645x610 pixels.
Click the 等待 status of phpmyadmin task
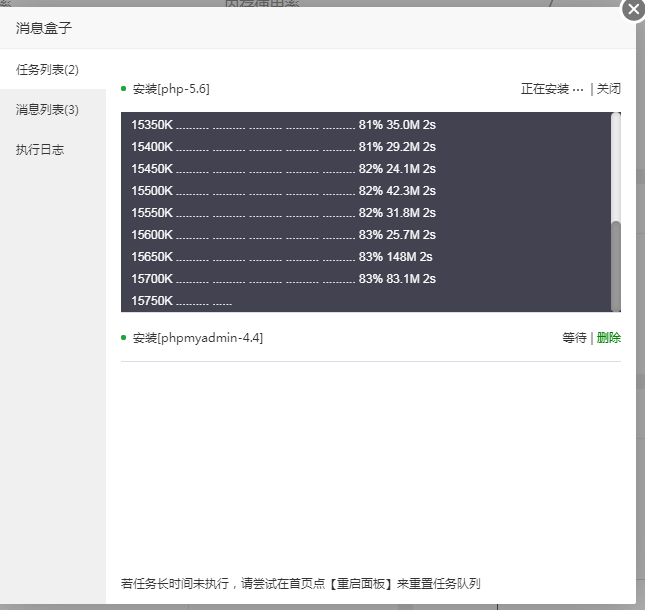point(574,338)
